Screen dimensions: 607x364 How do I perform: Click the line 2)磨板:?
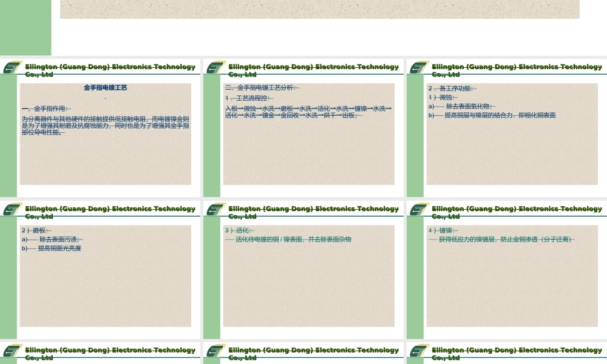point(36,231)
